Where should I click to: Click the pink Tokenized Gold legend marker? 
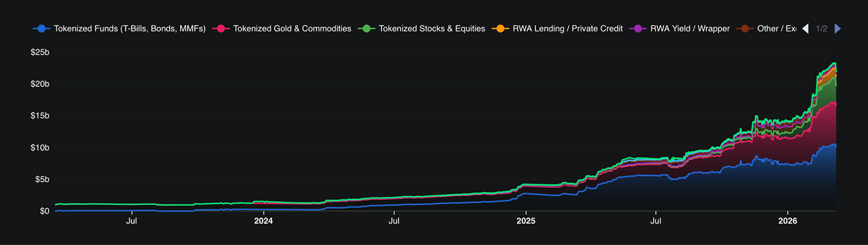pos(221,28)
